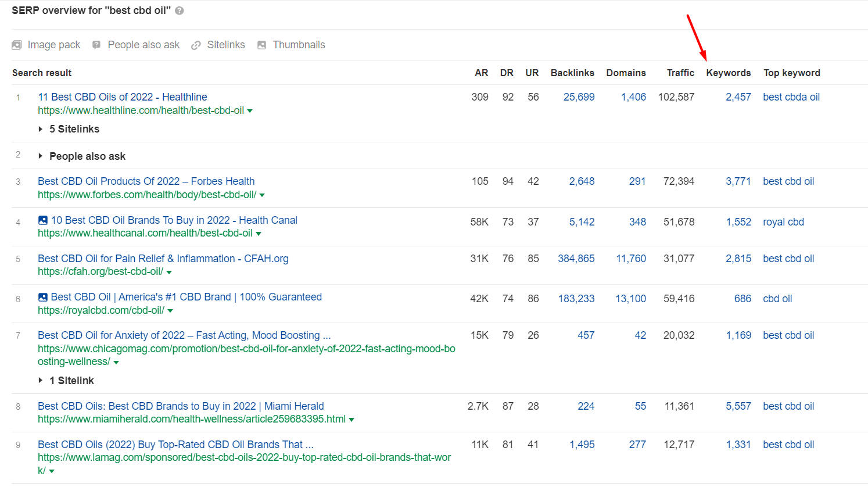This screenshot has width=868, height=487.
Task: Select the Image pack icon
Action: pos(17,45)
